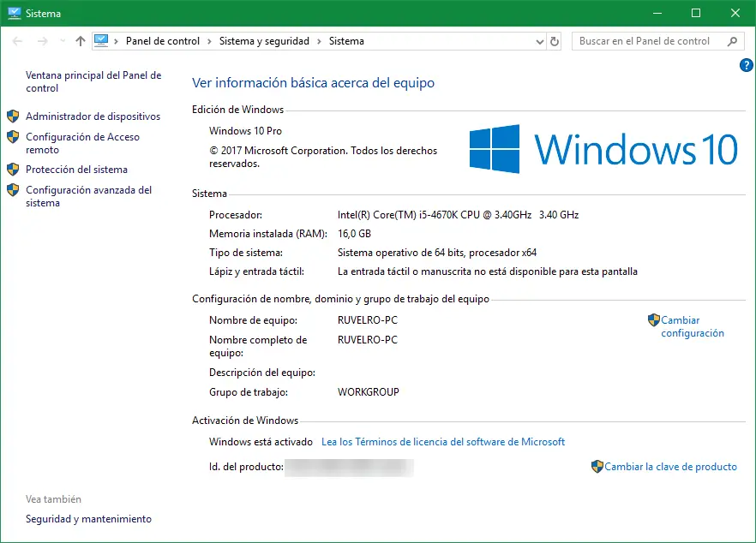Select Sistema breadcrumb in address bar
This screenshot has height=543, width=756.
[x=346, y=41]
